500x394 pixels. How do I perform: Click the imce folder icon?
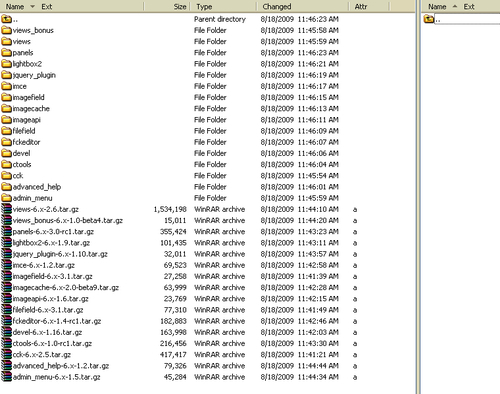[6, 86]
